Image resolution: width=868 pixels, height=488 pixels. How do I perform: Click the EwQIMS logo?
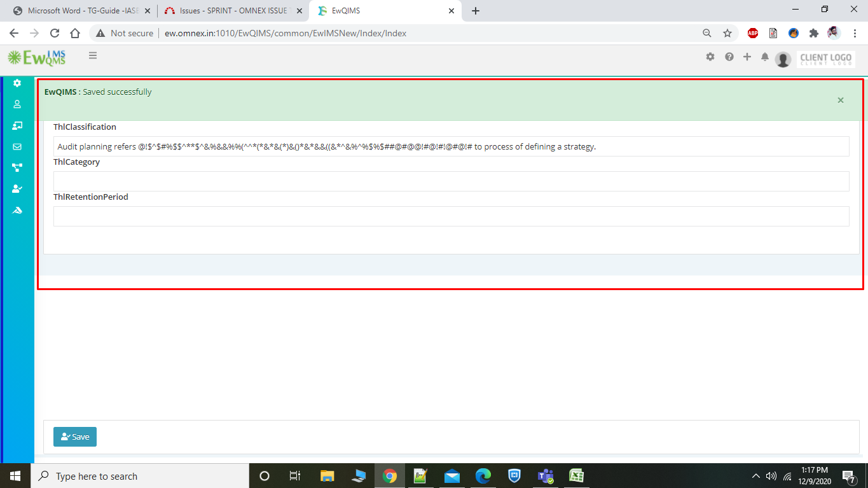tap(37, 58)
